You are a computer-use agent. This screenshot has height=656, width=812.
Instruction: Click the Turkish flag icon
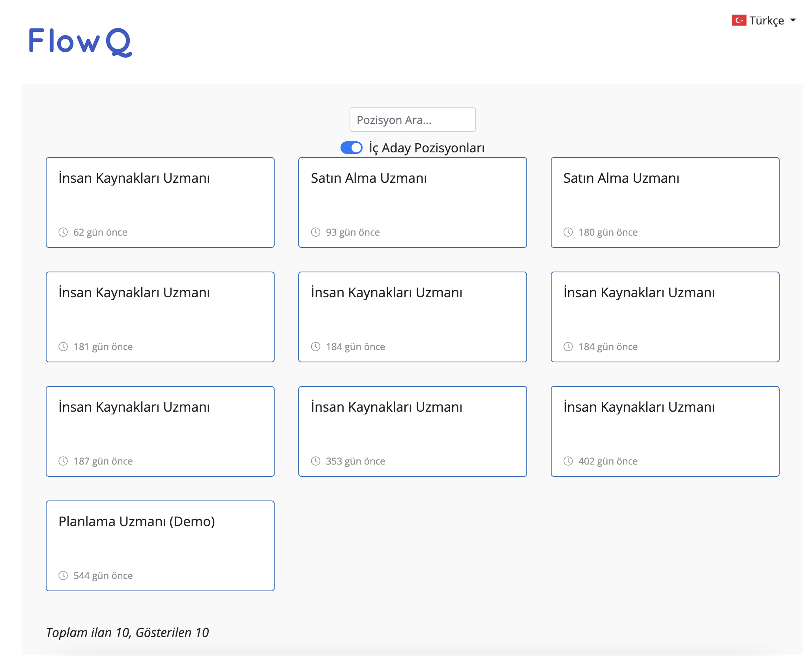click(739, 20)
